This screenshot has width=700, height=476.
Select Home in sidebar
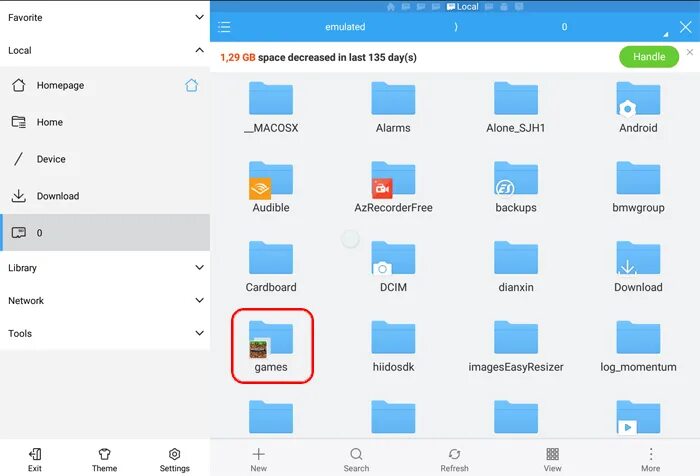(x=105, y=122)
